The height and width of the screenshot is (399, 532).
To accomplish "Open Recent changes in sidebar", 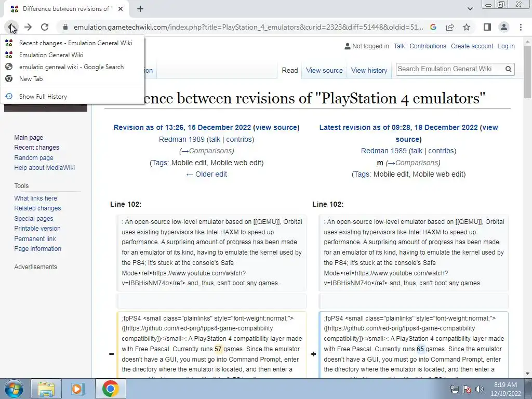I will [x=37, y=147].
